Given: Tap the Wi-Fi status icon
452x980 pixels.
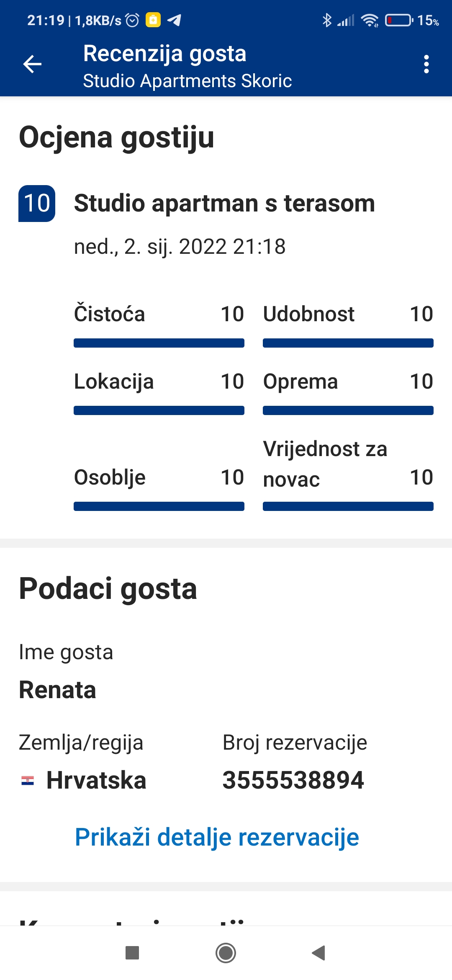Looking at the screenshot, I should [370, 20].
